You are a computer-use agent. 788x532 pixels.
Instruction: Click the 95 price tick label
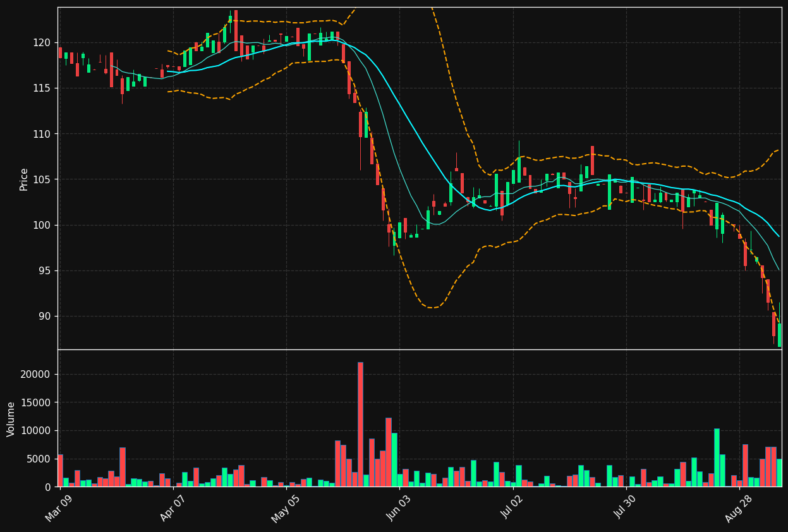pos(45,271)
